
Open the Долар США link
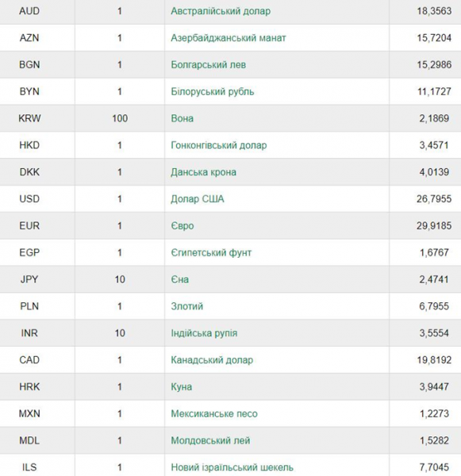[x=198, y=199]
